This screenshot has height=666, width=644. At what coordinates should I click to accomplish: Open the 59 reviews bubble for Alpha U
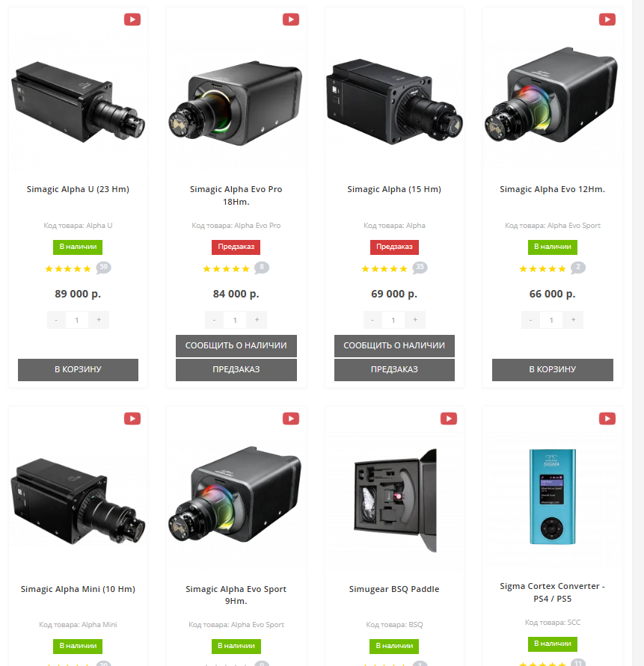click(103, 268)
